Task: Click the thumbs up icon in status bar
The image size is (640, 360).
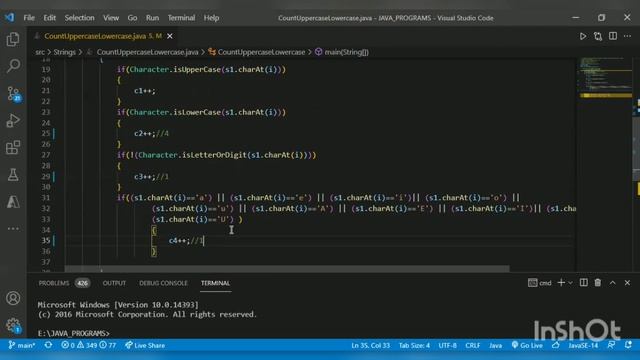Action: 556,345
